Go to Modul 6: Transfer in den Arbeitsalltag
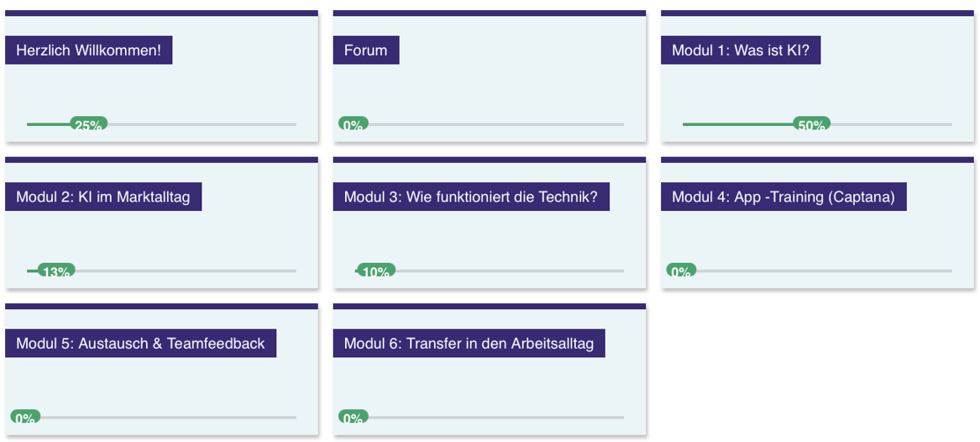Image resolution: width=980 pixels, height=442 pixels. [x=469, y=344]
